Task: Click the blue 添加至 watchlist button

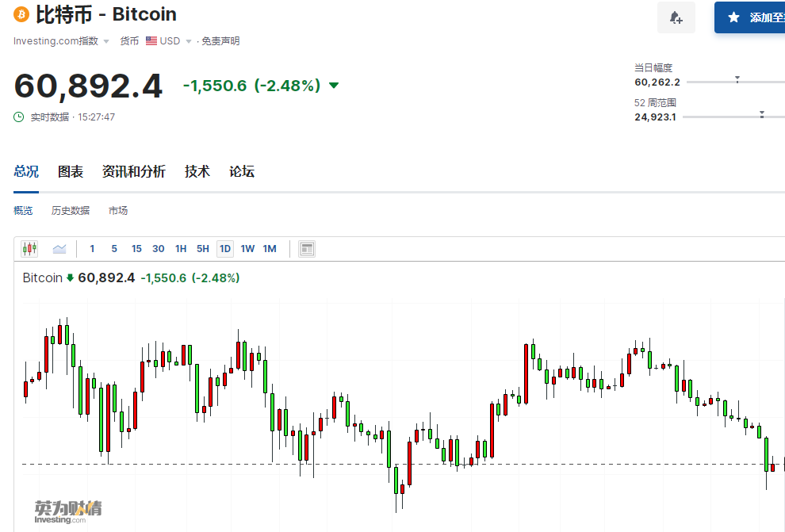Action: 753,17
